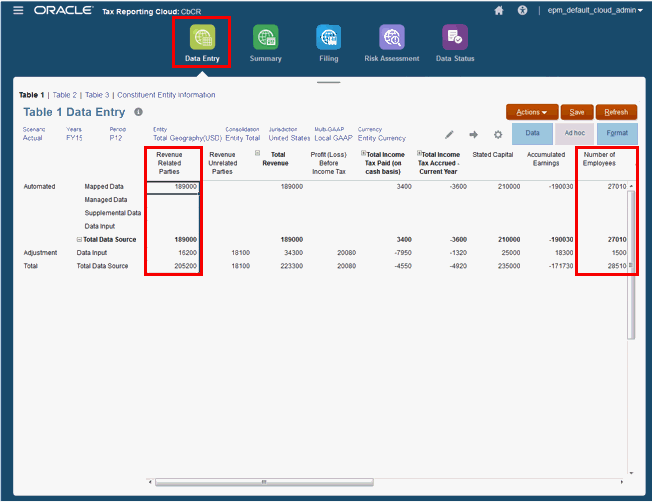Select the Mapped Data row label
Image resolution: width=652 pixels, height=502 pixels.
(x=104, y=187)
